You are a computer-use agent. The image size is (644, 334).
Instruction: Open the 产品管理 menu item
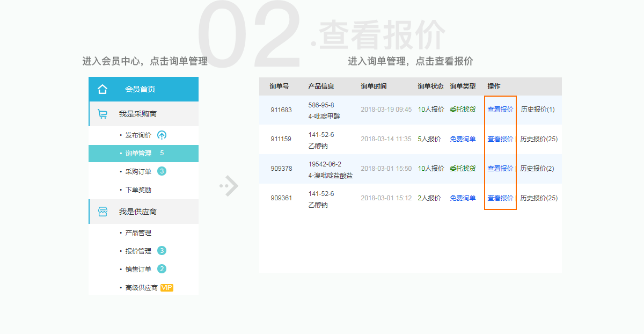138,233
